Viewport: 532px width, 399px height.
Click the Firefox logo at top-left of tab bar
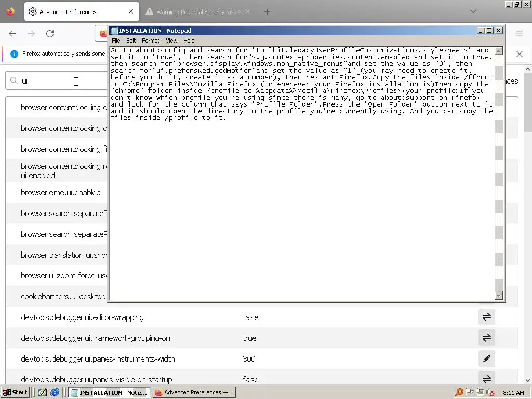10,11
